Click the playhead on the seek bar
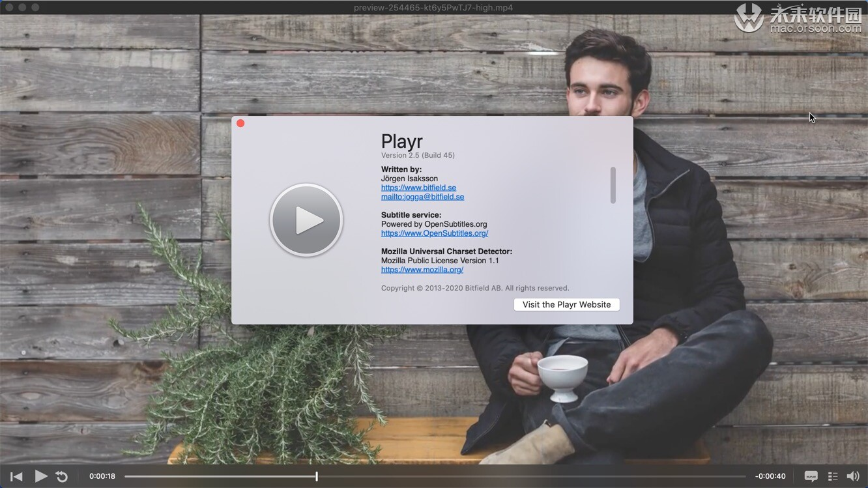This screenshot has height=488, width=868. (x=317, y=476)
